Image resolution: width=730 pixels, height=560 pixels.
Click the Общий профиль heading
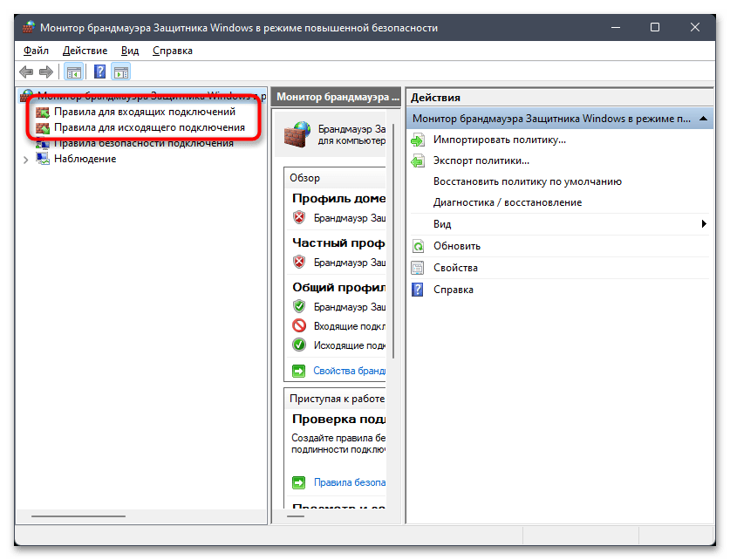(x=338, y=288)
